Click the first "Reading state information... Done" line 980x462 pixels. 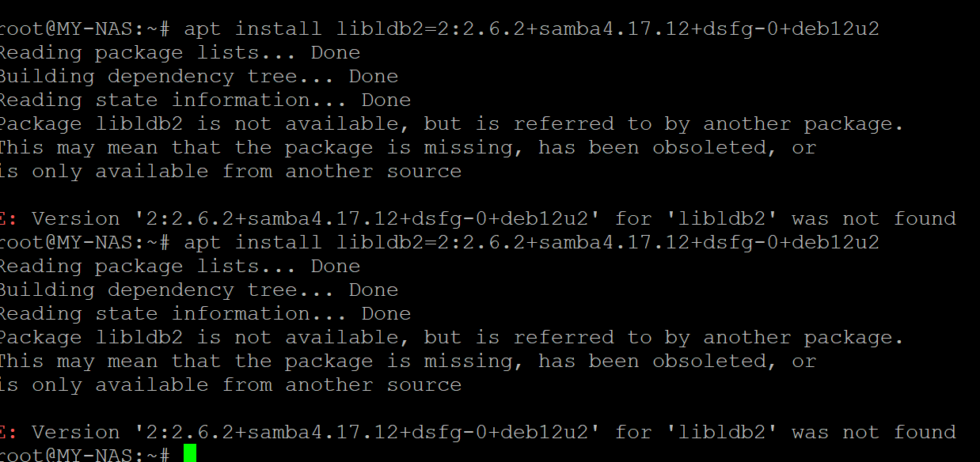(205, 100)
